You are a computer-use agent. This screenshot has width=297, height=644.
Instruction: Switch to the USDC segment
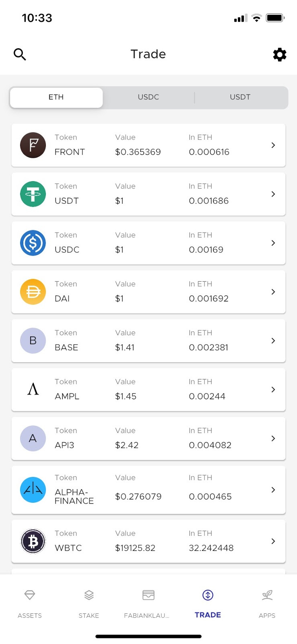tap(148, 97)
